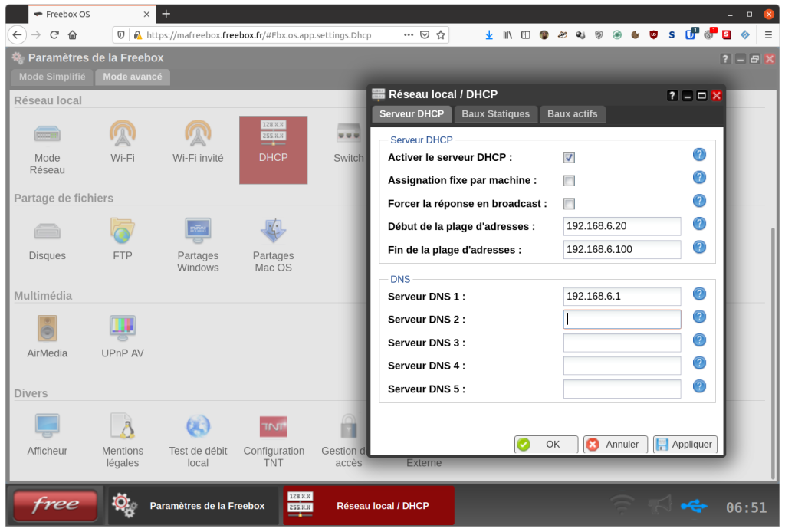Image resolution: width=785 pixels, height=532 pixels.
Task: Open the Disques file sharing icon
Action: (x=47, y=238)
